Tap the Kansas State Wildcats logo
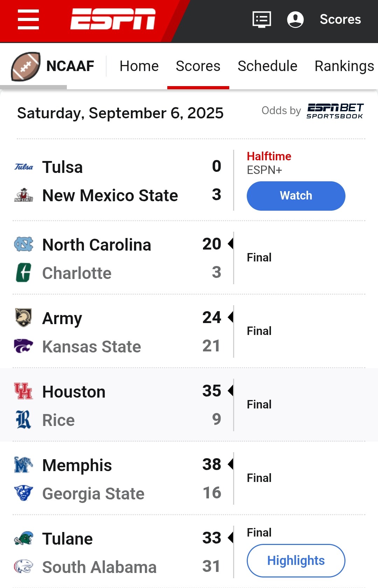Screen dimensions: 378x588 click(x=23, y=346)
